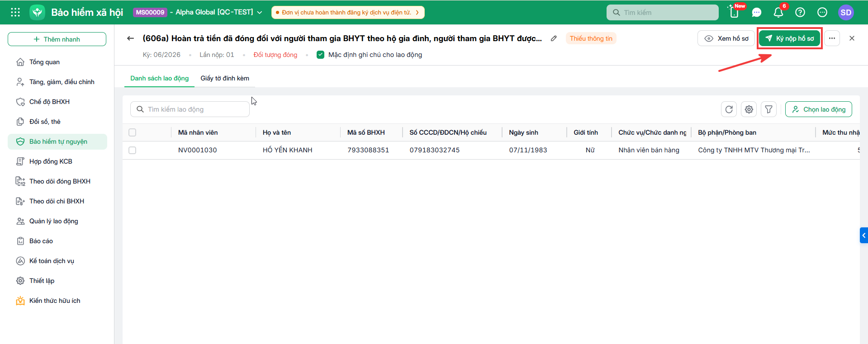Click the Đối tượng đóng link
The height and width of the screenshot is (344, 868).
click(275, 55)
